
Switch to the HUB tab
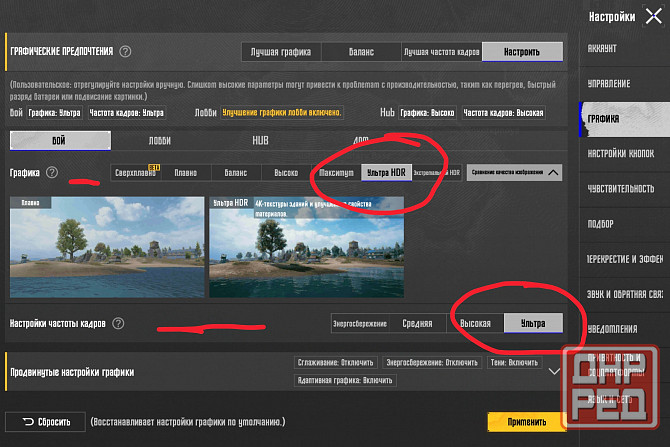pyautogui.click(x=260, y=141)
